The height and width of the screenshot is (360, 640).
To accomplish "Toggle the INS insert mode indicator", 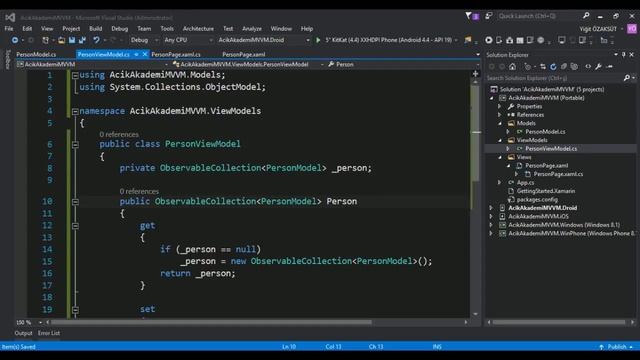I will point(437,347).
